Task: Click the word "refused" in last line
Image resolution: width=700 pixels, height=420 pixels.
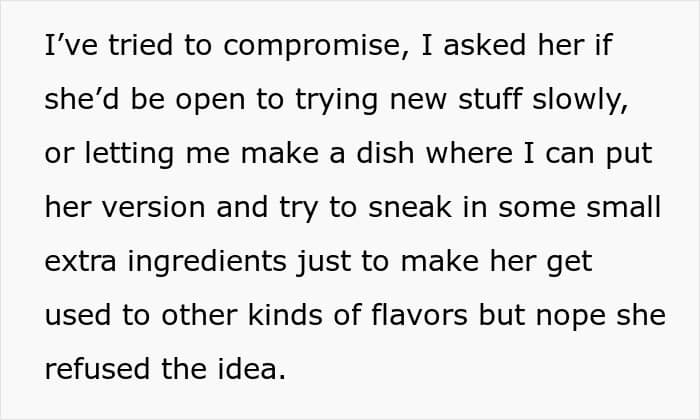Action: point(97,370)
